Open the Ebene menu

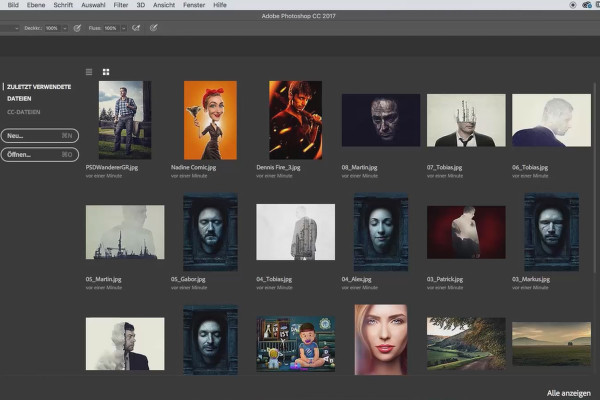[36, 5]
